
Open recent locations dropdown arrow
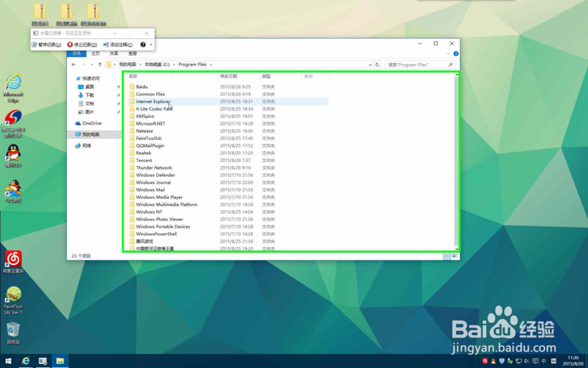coord(92,65)
